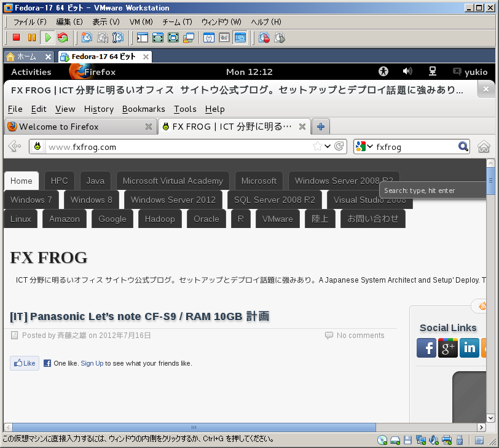
Task: Toggle the USB device connection icon
Action: tap(459, 440)
